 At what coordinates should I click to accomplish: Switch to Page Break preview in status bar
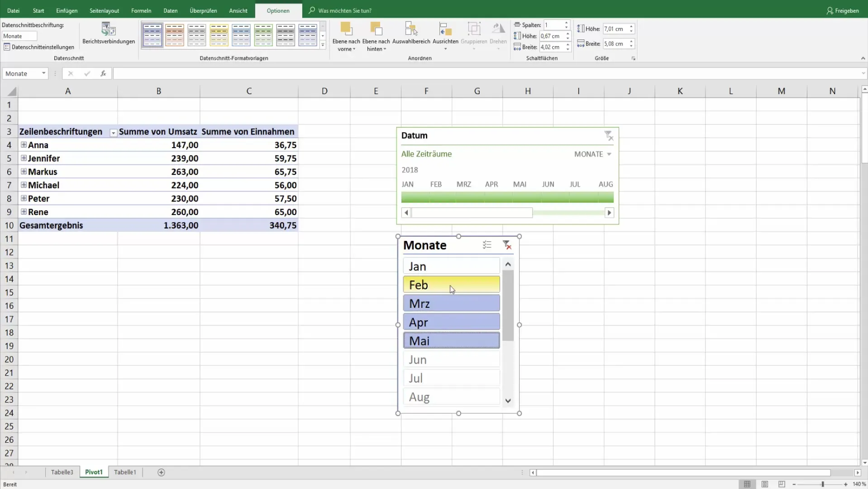tap(782, 484)
